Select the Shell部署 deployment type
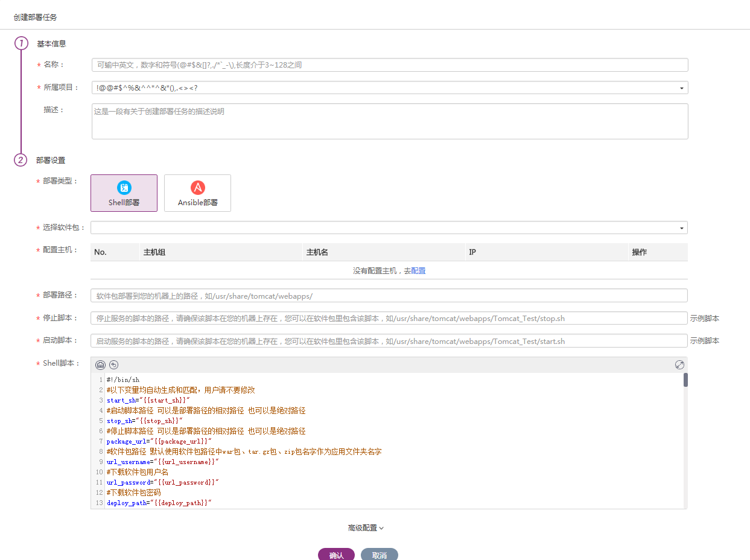The width and height of the screenshot is (750, 560). (x=124, y=193)
